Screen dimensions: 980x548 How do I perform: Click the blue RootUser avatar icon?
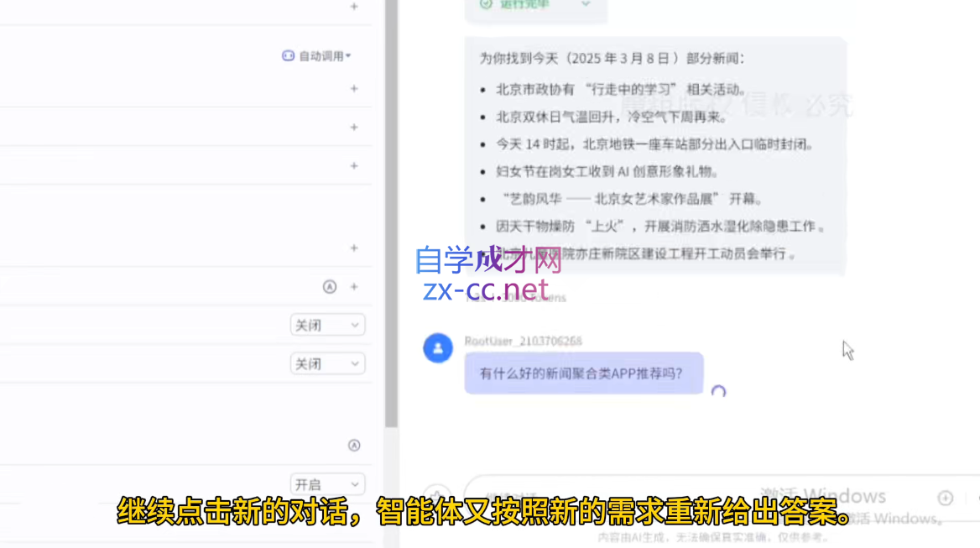tap(438, 347)
